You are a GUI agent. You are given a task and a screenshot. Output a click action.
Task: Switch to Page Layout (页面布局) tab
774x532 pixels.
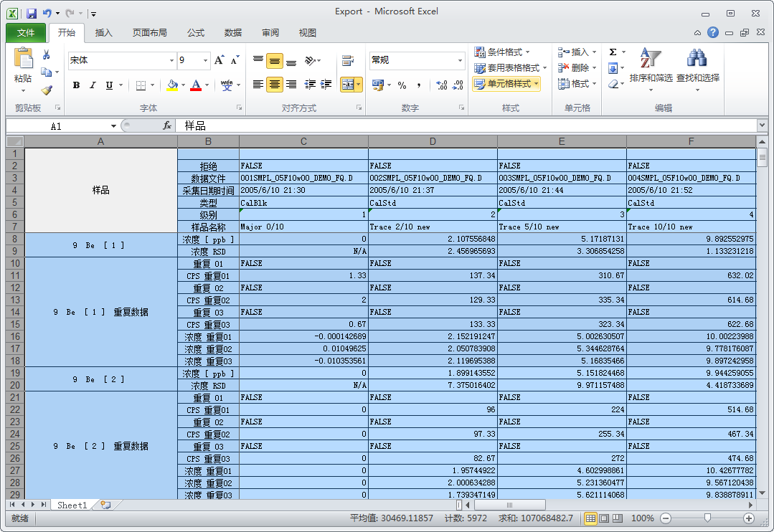coord(150,32)
